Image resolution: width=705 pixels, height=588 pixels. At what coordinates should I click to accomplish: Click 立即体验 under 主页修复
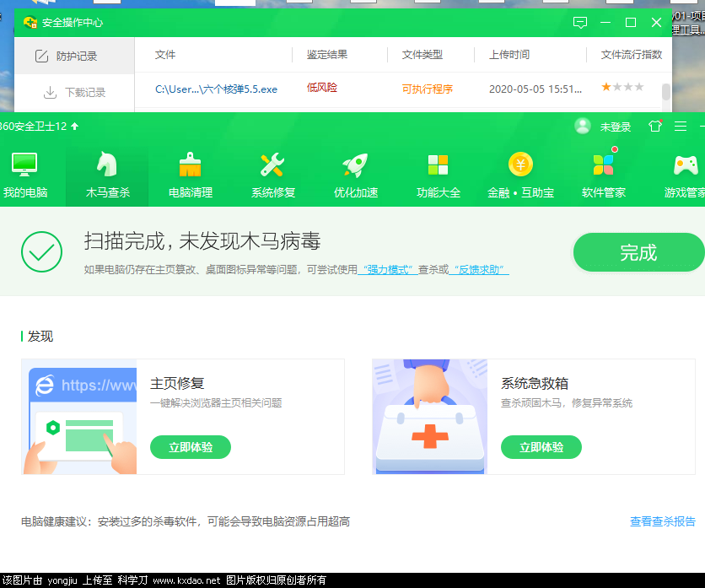coord(191,447)
